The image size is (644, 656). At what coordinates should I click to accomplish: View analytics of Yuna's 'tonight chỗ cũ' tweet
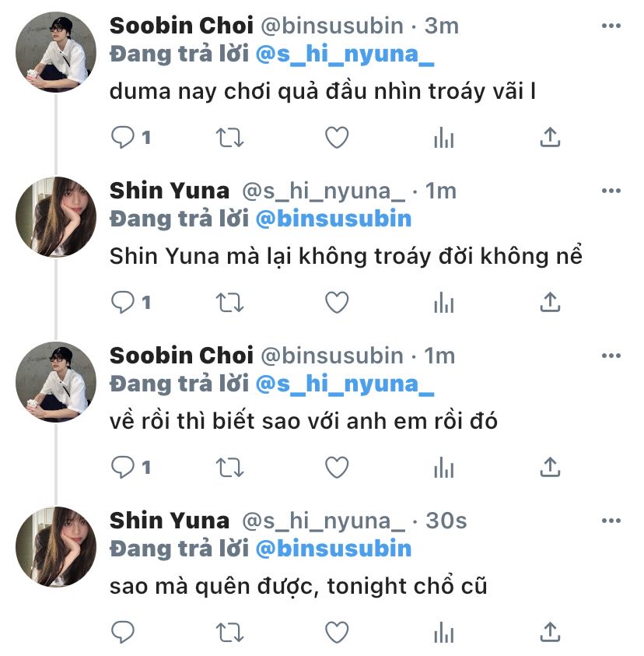point(443,631)
